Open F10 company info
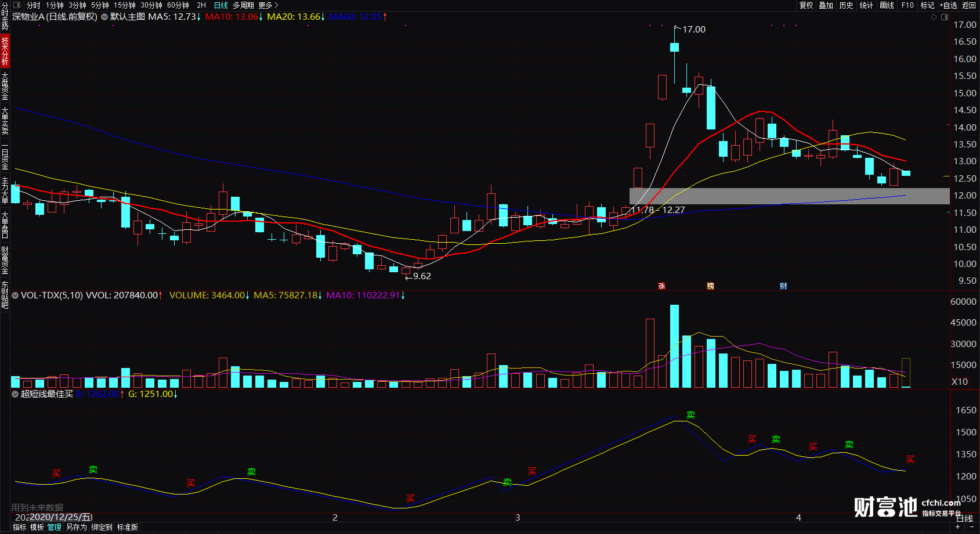The image size is (980, 534). [x=907, y=5]
